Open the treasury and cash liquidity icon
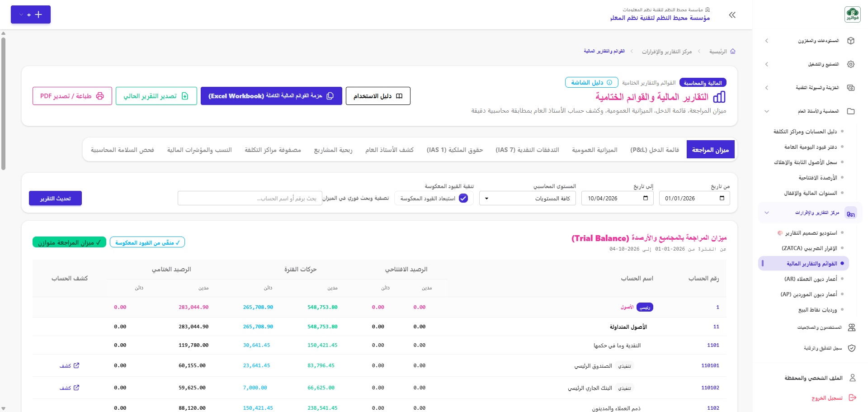This screenshot has height=412, width=868. tap(851, 88)
